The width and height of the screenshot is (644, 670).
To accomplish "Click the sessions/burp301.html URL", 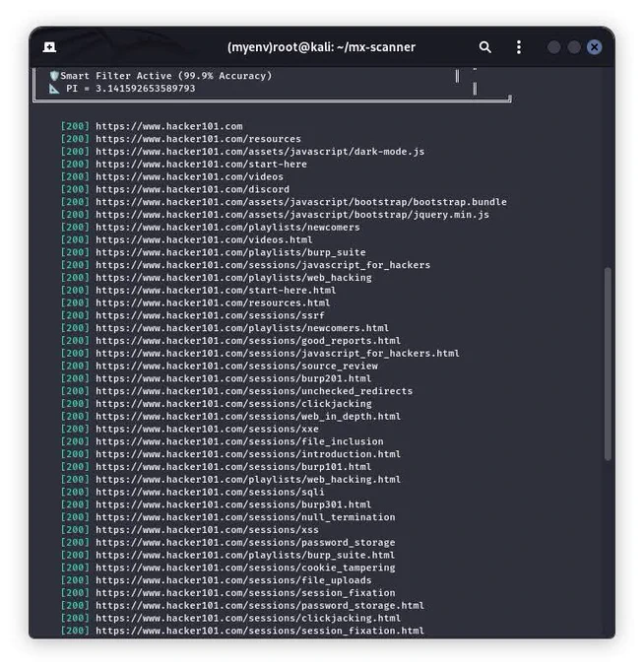I will coord(233,504).
